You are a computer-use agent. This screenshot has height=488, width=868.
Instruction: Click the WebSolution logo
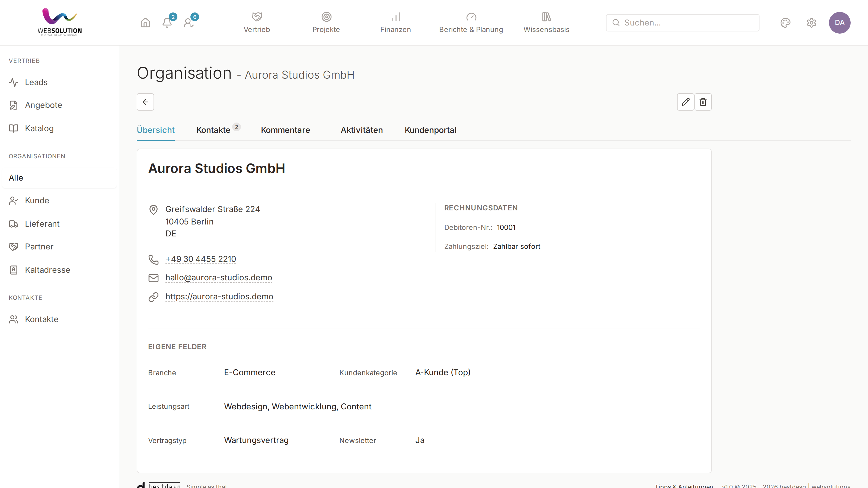[60, 22]
